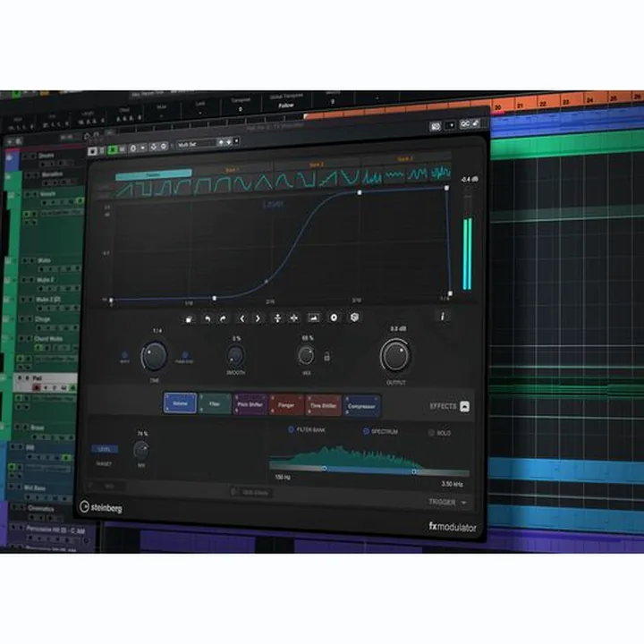
Task: Switch to the Bank 3 shapes tab
Action: (x=405, y=159)
